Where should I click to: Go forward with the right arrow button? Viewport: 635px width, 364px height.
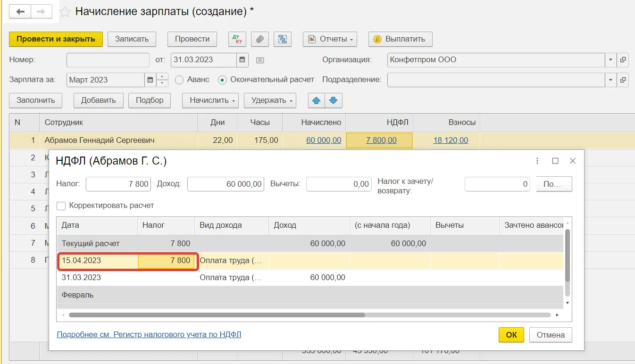click(x=41, y=12)
